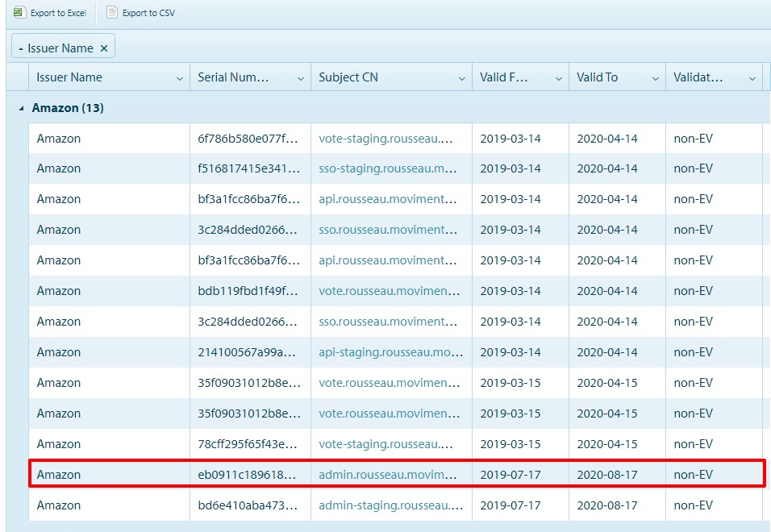Screen dimensions: 771x532
Task: Open the api-staging.rousseau.mo… subject link
Action: 390,352
